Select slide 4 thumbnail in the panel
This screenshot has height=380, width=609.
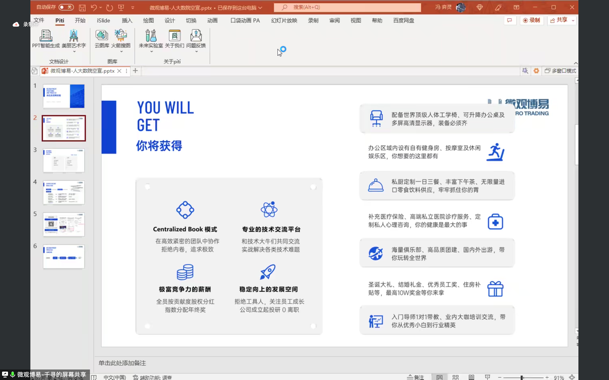tap(64, 192)
